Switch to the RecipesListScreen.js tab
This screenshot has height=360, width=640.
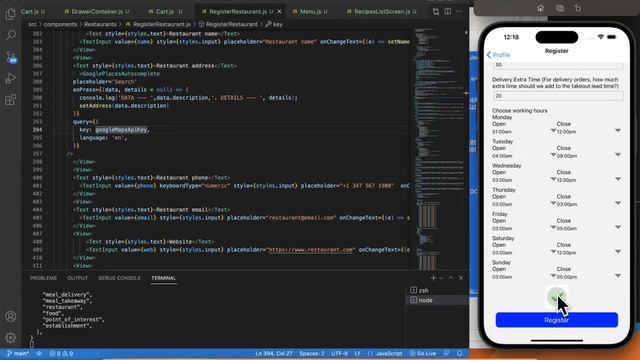pos(382,11)
